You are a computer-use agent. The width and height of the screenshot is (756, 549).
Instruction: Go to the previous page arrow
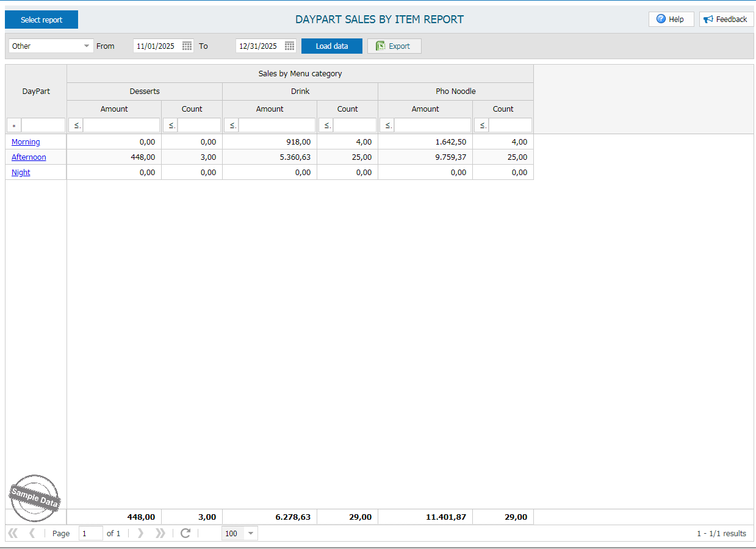click(32, 533)
